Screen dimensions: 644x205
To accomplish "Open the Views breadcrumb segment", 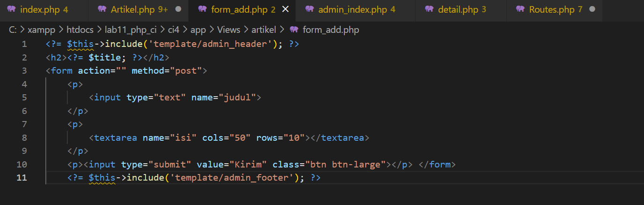I will tap(228, 30).
